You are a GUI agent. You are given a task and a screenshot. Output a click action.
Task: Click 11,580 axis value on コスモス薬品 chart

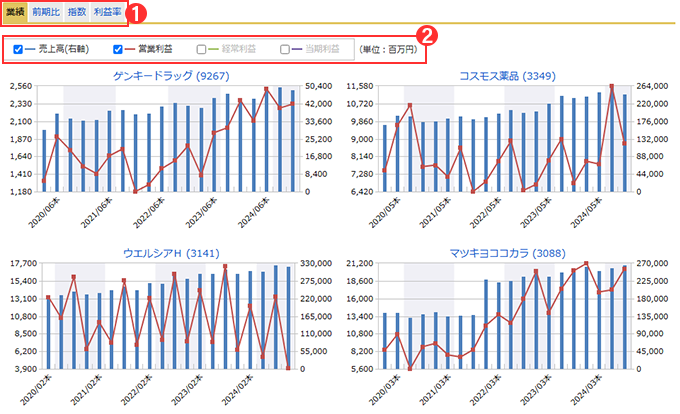[360, 86]
